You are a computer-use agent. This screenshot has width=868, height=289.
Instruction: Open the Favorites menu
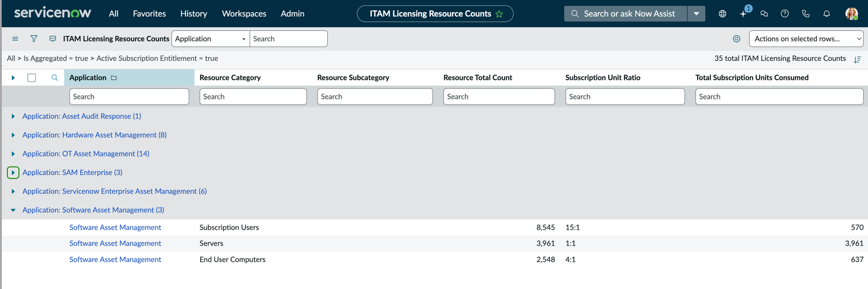(x=149, y=14)
